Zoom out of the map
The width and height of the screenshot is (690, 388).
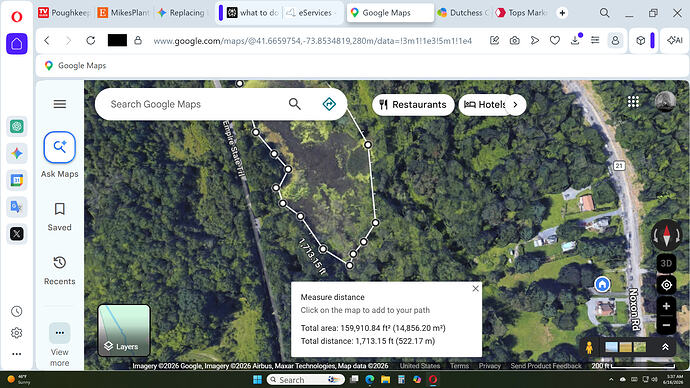pos(666,326)
